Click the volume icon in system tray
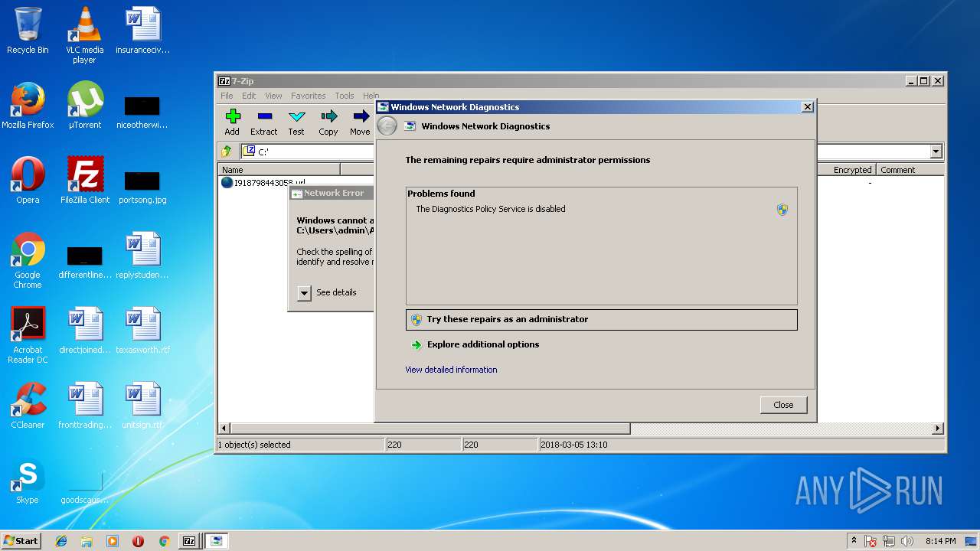Image resolution: width=980 pixels, height=551 pixels. pyautogui.click(x=907, y=541)
